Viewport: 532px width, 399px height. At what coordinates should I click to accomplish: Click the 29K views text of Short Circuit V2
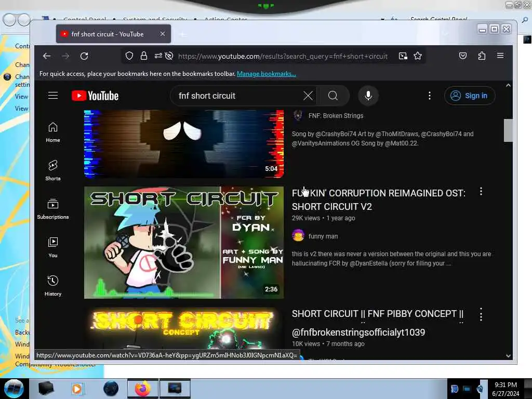tap(305, 218)
